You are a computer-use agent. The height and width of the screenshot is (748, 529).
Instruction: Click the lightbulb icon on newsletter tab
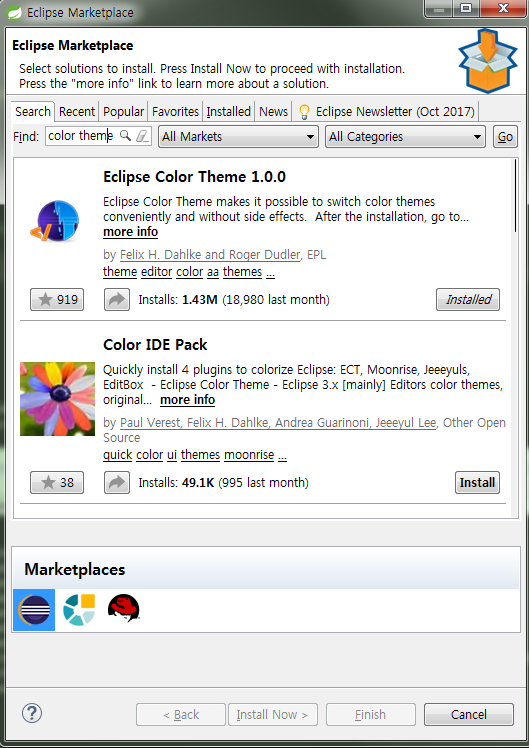pos(304,112)
